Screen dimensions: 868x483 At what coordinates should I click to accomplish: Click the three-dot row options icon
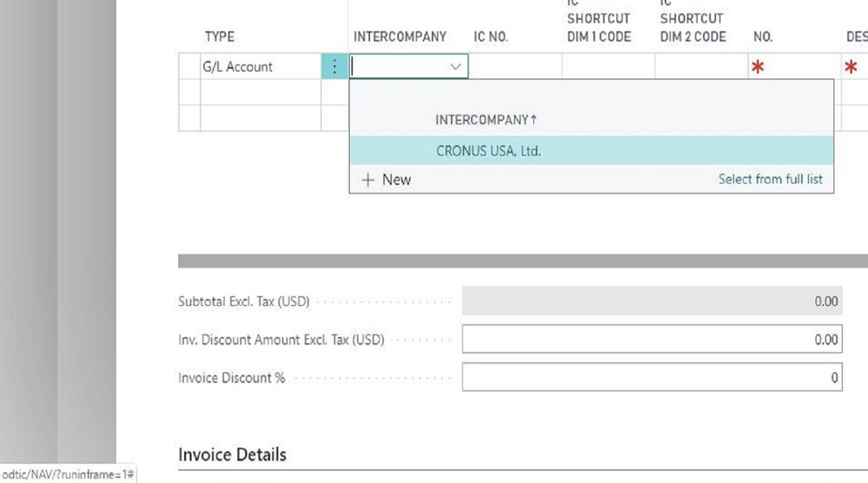[x=334, y=66]
